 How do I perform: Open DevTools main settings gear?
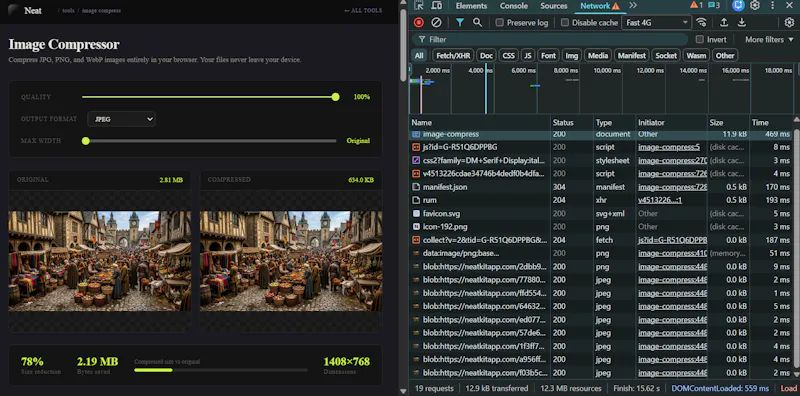point(755,6)
